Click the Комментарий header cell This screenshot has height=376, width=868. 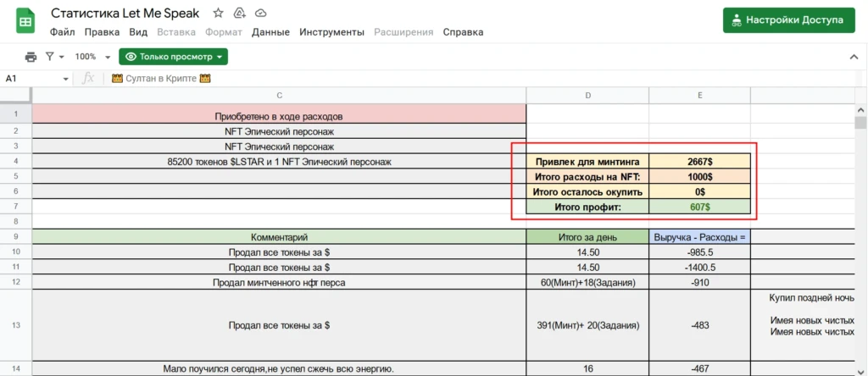[x=279, y=237]
